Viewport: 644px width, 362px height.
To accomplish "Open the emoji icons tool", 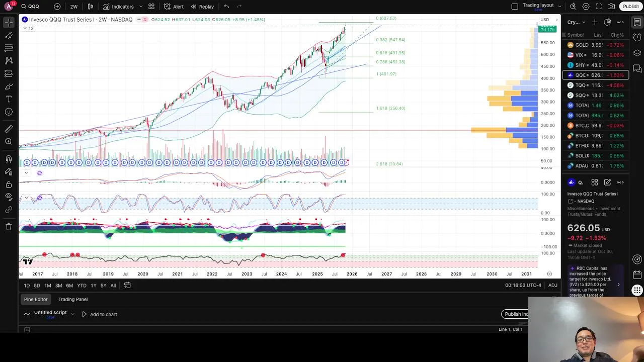I will coord(9,112).
